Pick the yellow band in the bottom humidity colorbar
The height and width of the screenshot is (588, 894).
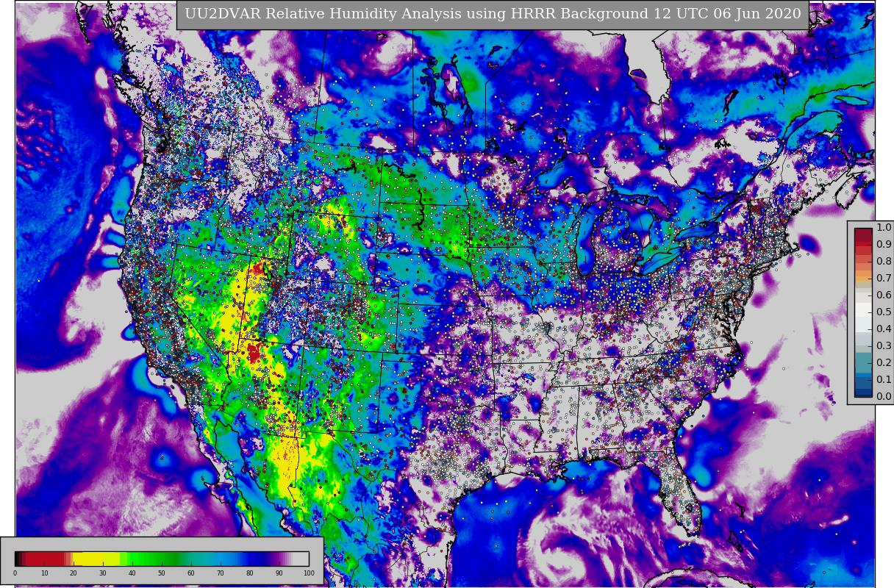click(96, 559)
